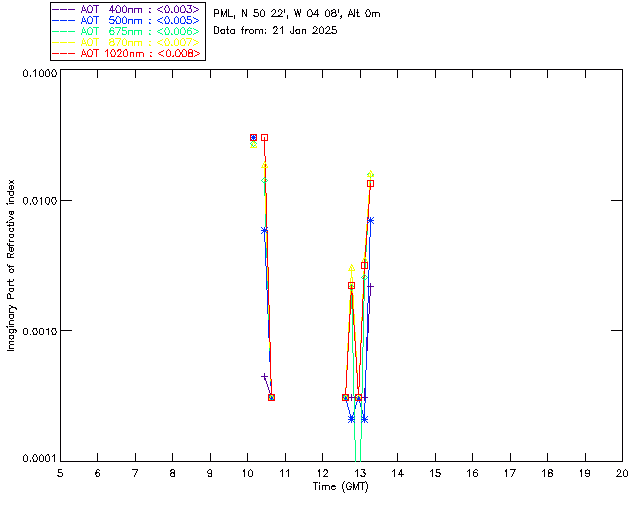Image resolution: width=640 pixels, height=512 pixels.
Task: Click the red dashed line sample in legend
Action: [64, 53]
